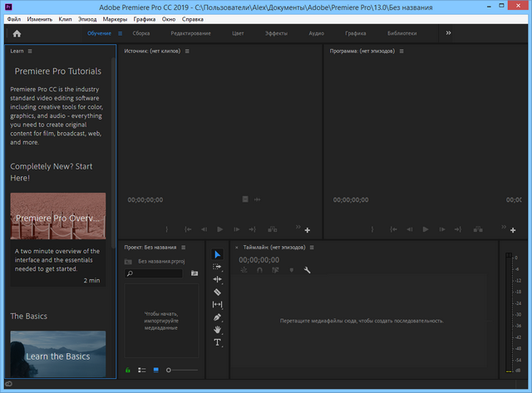Open the Learn the Basics tutorial
This screenshot has width=532, height=393.
(58, 355)
